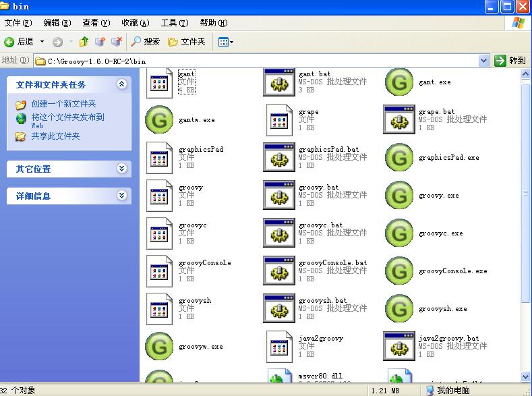Select the grape file icon
Screen dimensions: 532x396
(279, 120)
